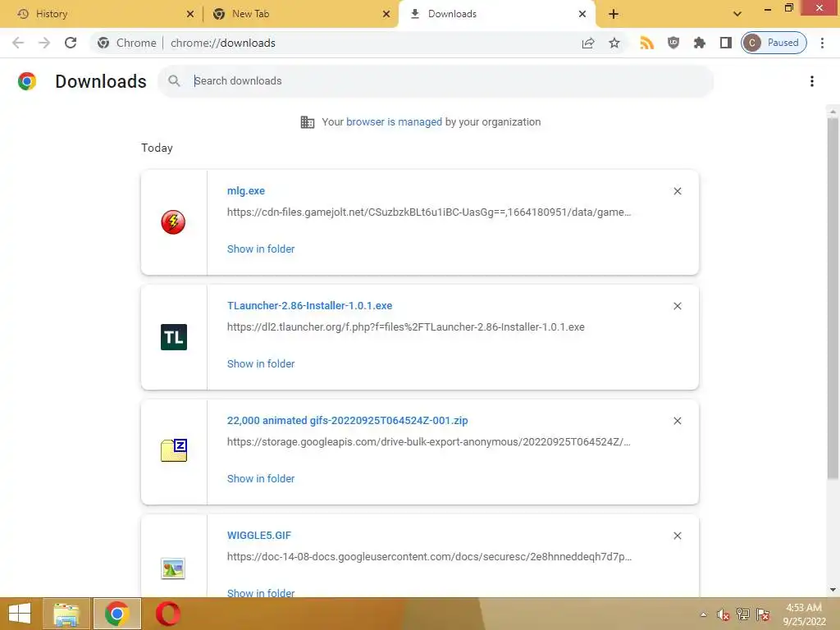Launch Opera from the taskbar

tap(167, 614)
